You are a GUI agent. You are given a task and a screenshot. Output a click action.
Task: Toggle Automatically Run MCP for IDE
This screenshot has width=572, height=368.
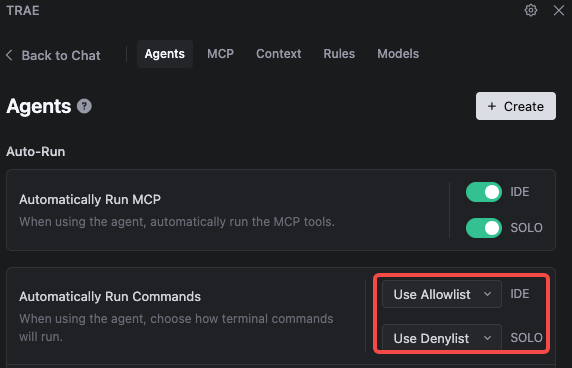484,192
